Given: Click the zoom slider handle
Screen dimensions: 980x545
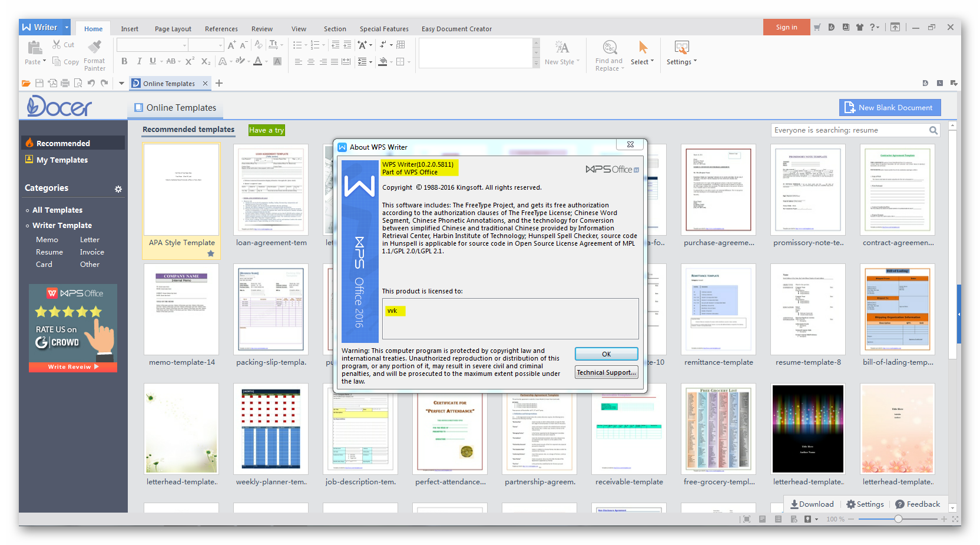Looking at the screenshot, I should point(898,519).
